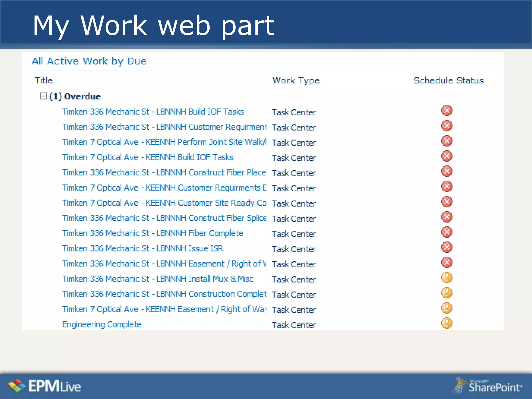The width and height of the screenshot is (532, 399).
Task: Open the Engineering Complete link
Action: [x=102, y=324]
